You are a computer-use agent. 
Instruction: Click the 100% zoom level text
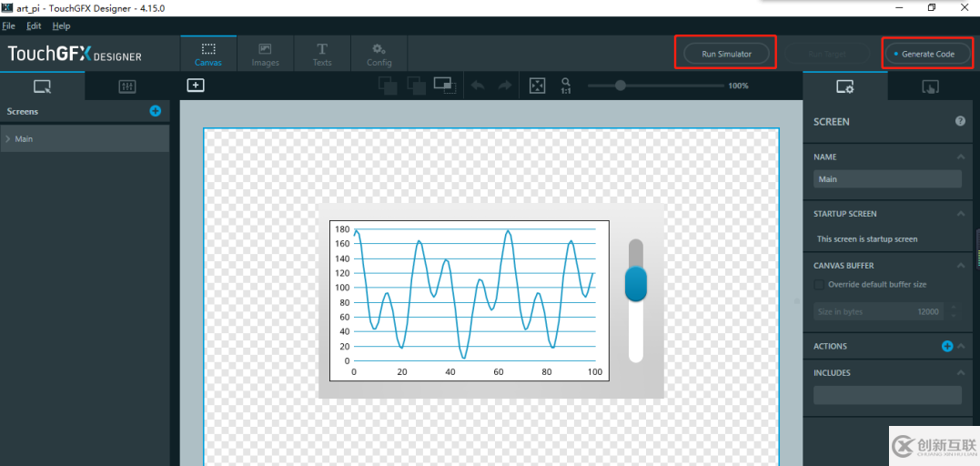pyautogui.click(x=738, y=86)
